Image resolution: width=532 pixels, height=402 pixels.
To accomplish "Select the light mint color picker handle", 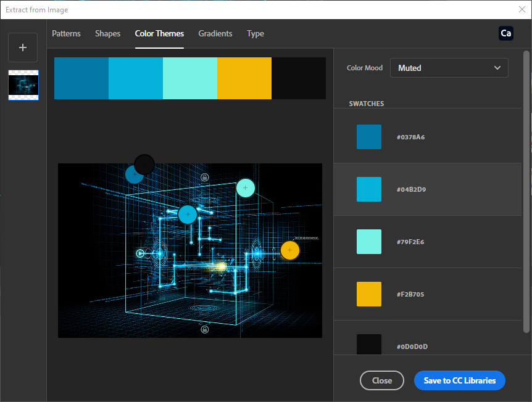I will pyautogui.click(x=246, y=187).
